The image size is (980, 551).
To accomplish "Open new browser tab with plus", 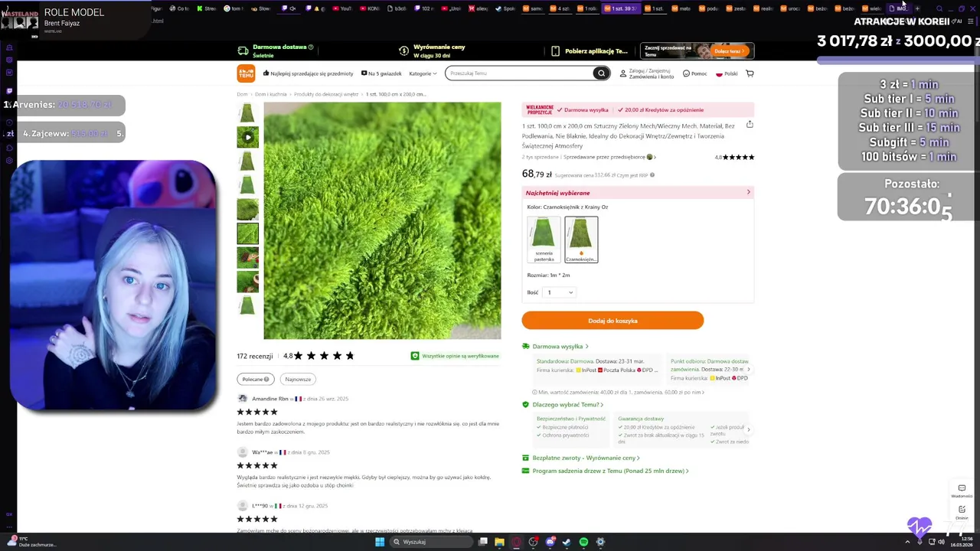I will 917,8.
